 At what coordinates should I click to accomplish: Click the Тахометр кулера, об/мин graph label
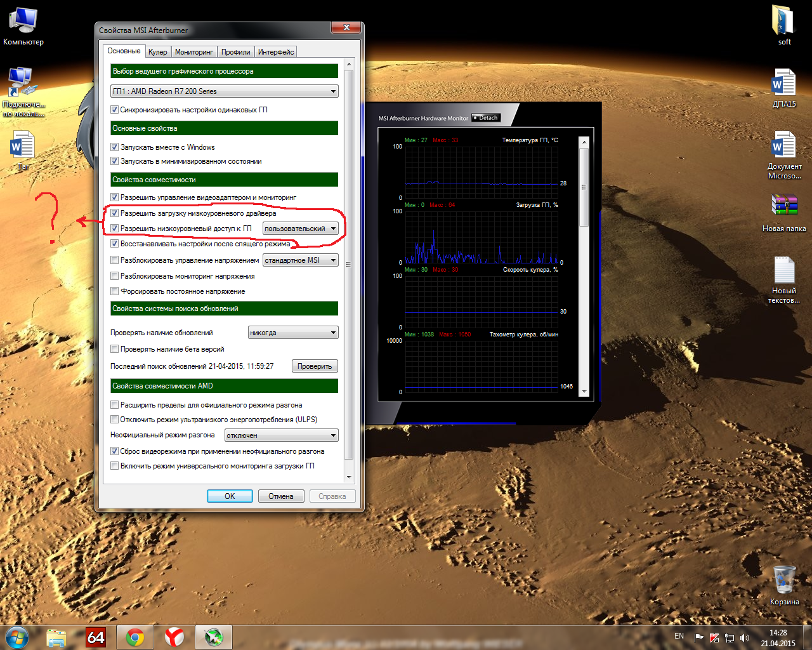(524, 335)
